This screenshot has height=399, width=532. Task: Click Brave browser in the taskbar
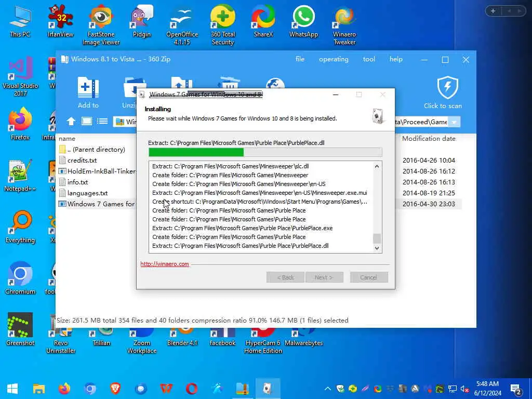tap(115, 389)
